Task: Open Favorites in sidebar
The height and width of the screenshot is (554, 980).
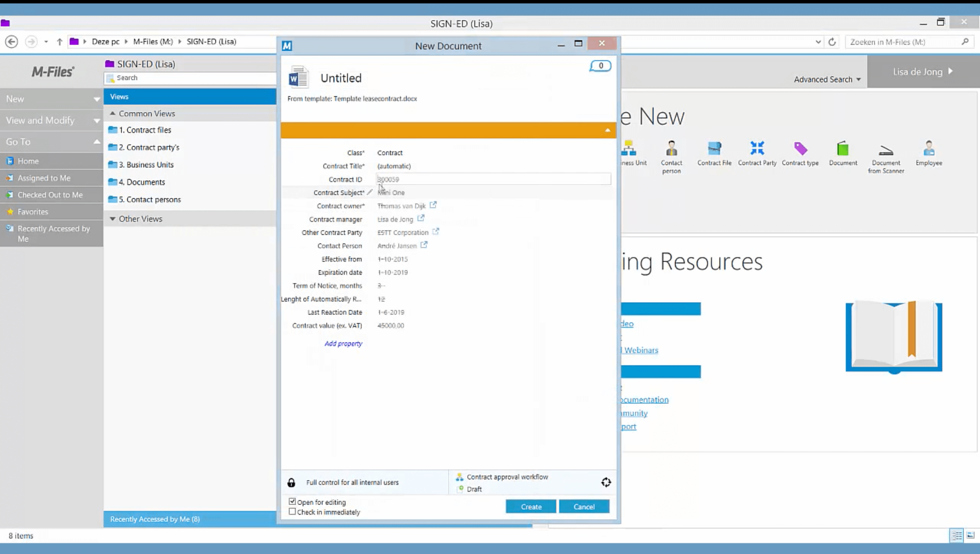Action: point(51,211)
